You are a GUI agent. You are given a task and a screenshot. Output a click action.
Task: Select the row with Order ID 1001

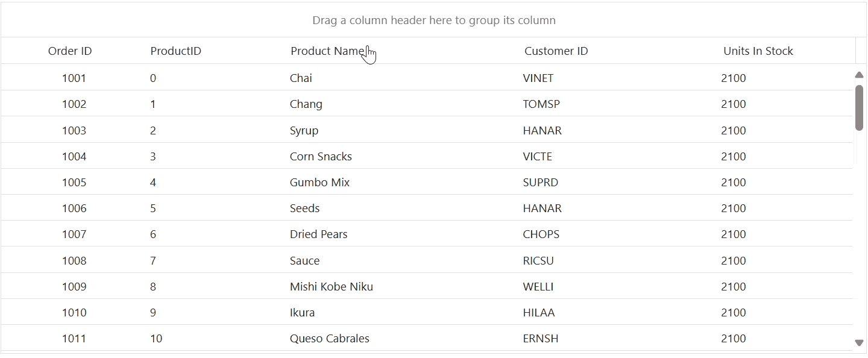tap(74, 78)
